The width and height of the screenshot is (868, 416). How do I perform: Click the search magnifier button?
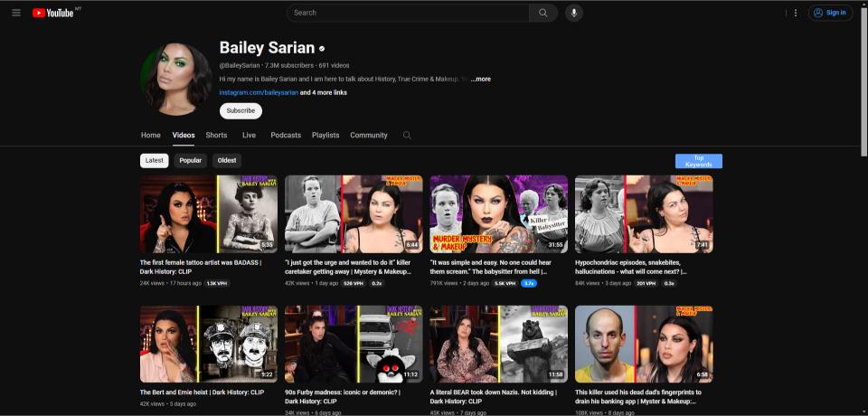coord(542,13)
